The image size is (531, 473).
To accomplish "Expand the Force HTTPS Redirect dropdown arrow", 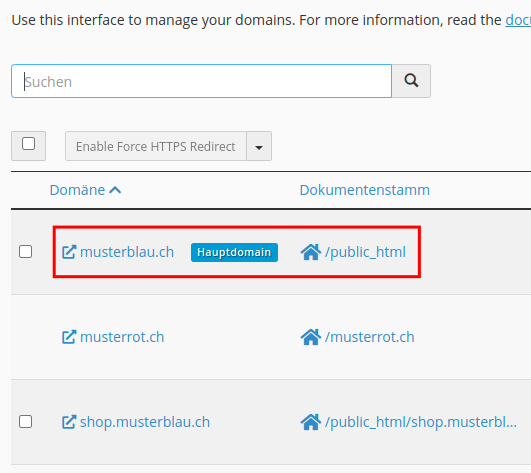I will 259,146.
